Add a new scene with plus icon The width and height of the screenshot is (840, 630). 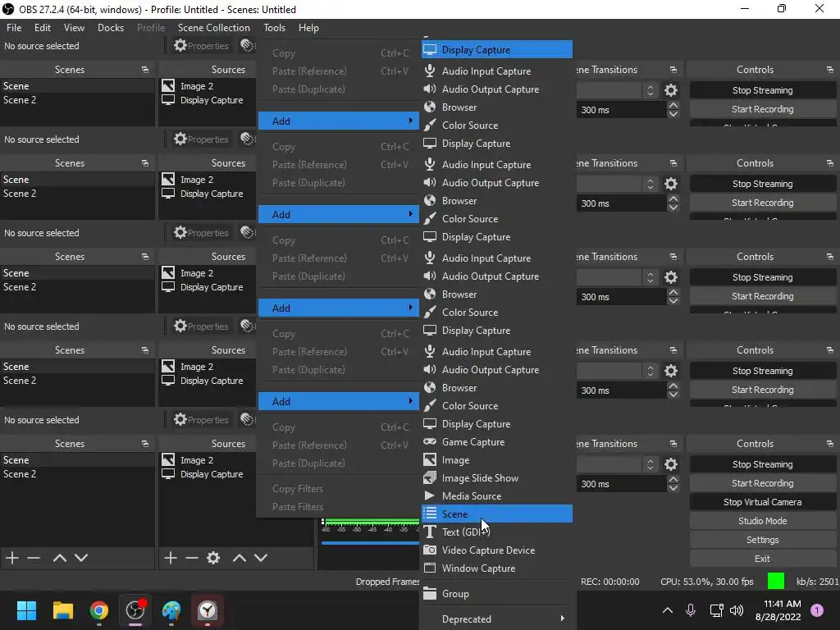[12, 558]
